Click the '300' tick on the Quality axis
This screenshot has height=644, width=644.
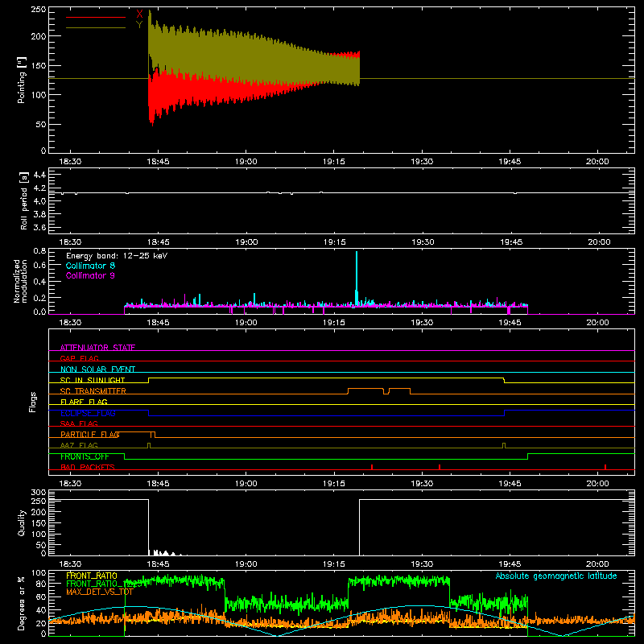click(x=39, y=493)
